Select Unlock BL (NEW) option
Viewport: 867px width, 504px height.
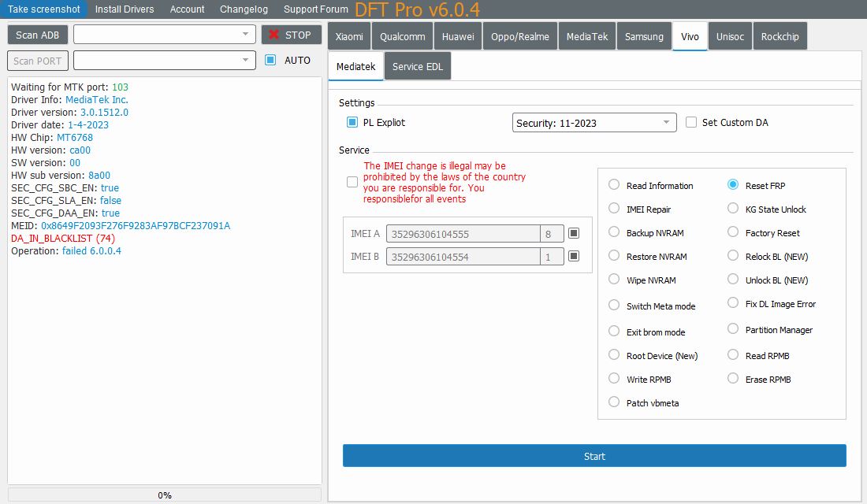click(733, 279)
